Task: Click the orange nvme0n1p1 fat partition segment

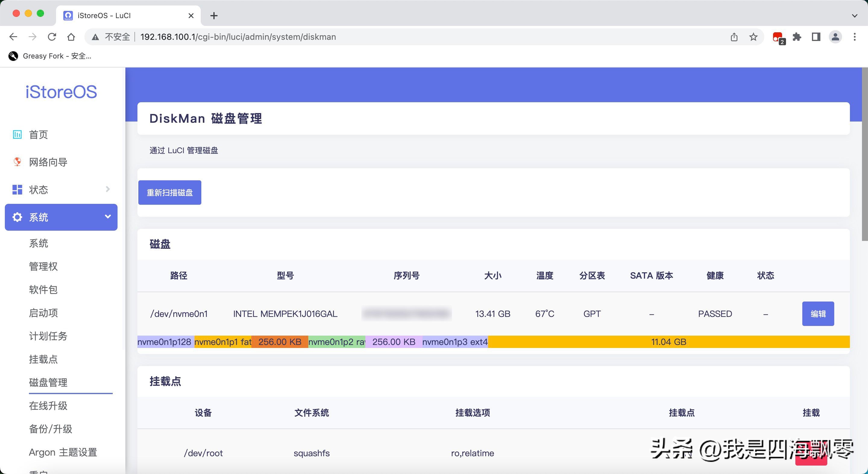Action: pyautogui.click(x=222, y=342)
